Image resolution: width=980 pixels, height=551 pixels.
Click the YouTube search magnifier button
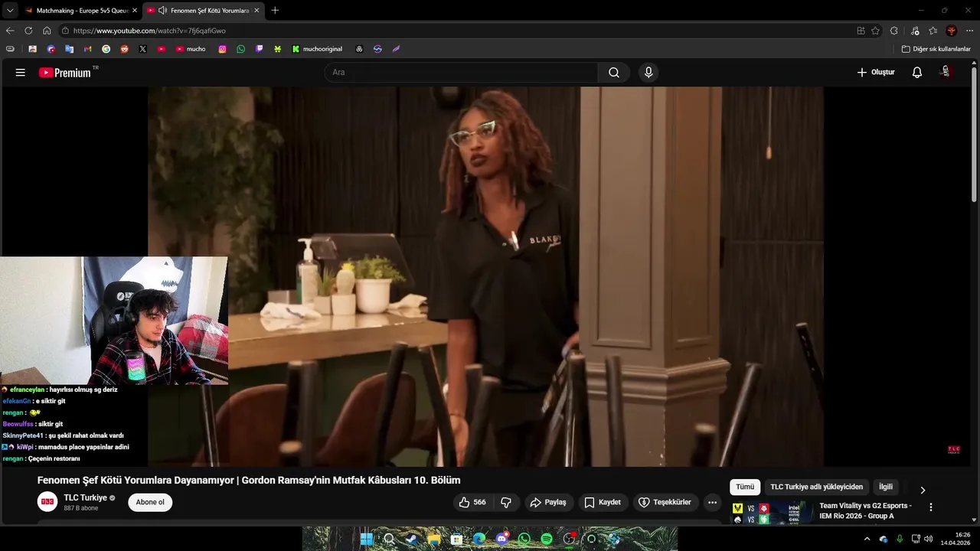point(614,73)
